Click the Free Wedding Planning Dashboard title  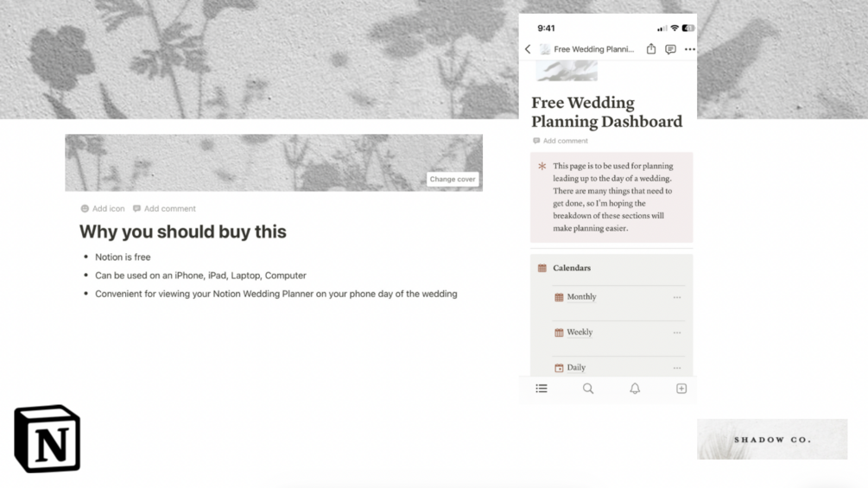[606, 111]
